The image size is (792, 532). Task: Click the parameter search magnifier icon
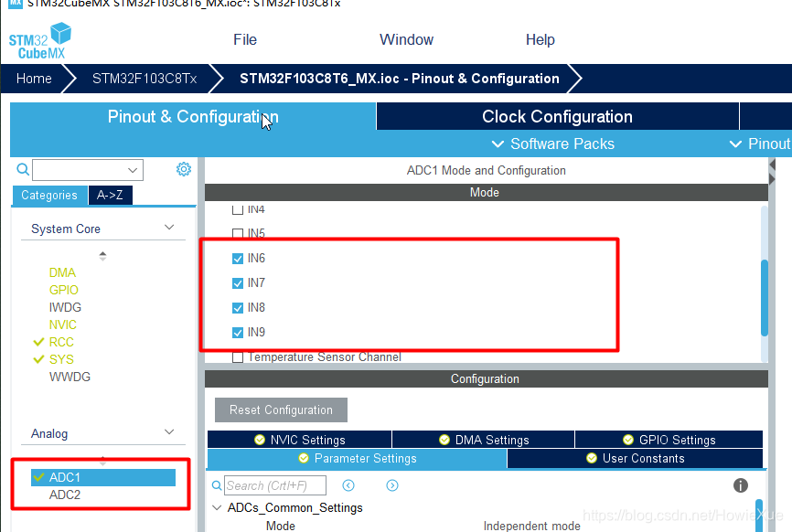coord(217,485)
